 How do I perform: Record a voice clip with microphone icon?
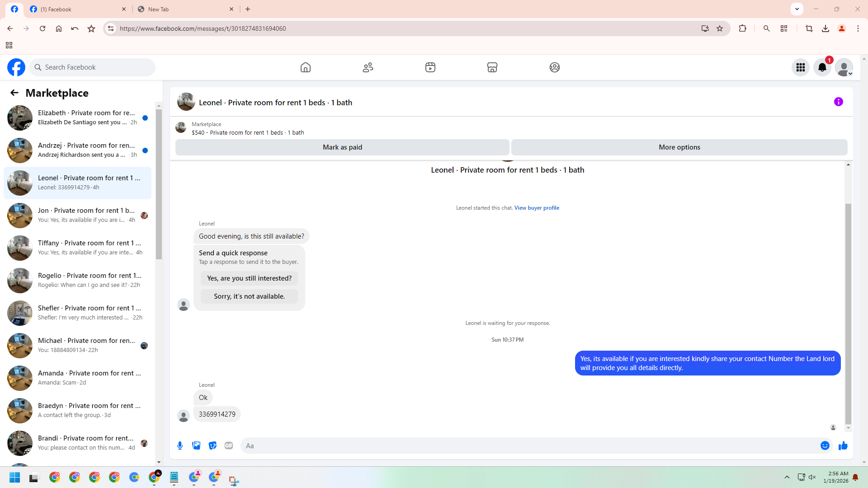click(180, 446)
